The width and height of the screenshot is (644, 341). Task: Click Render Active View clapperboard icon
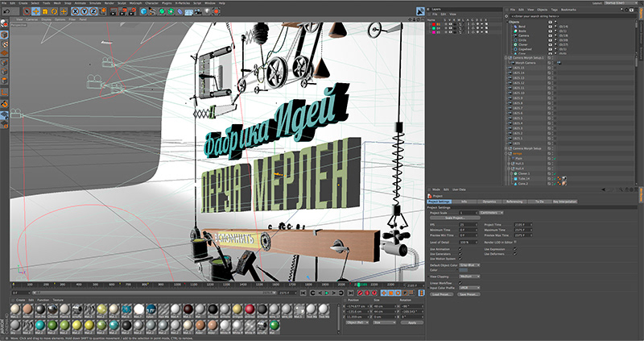[x=114, y=11]
